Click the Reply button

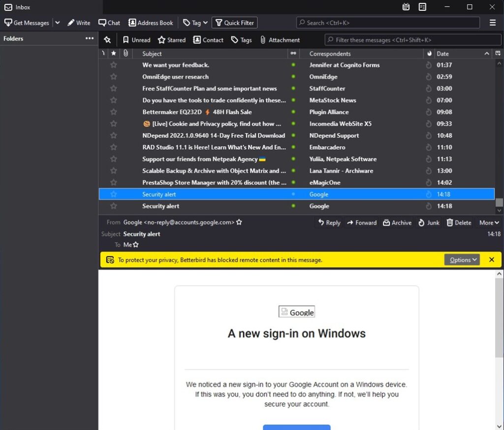pyautogui.click(x=329, y=223)
